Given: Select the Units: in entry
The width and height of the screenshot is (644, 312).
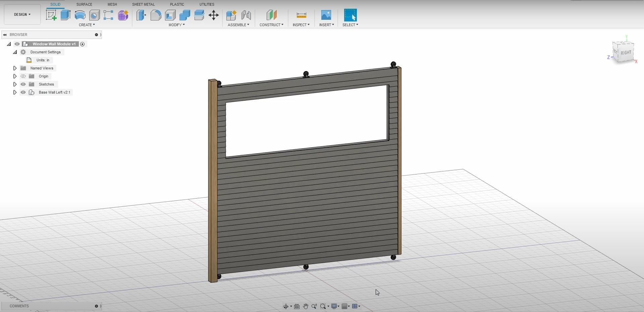Looking at the screenshot, I should click(43, 60).
